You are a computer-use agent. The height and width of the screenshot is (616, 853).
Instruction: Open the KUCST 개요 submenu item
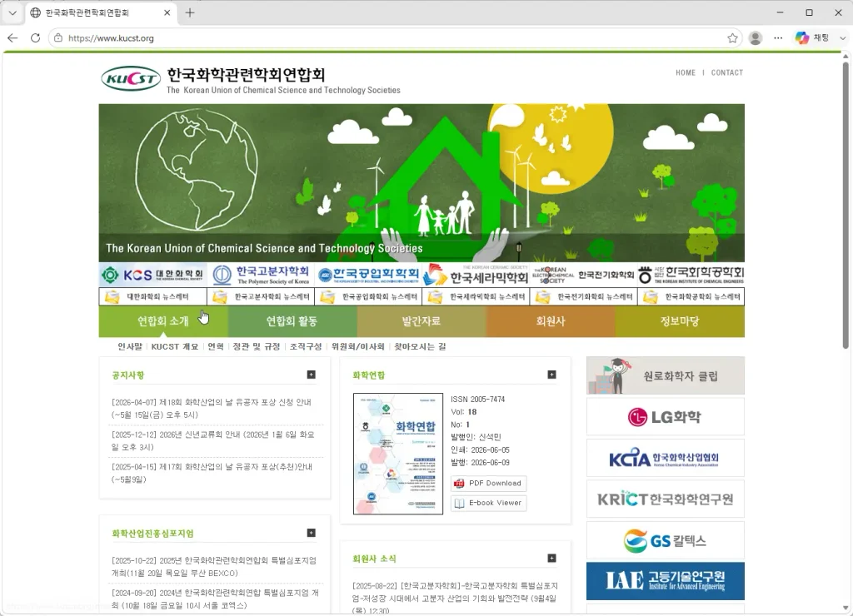(x=175, y=346)
